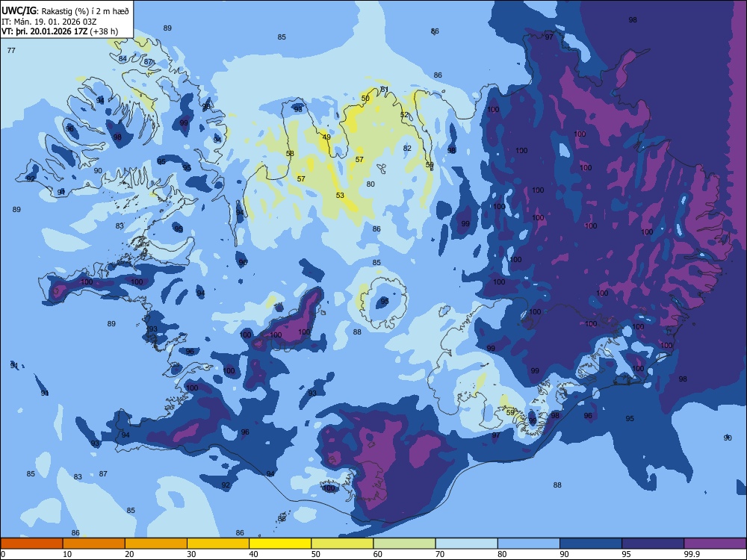Click the map value '53' in the yellow area
747x560 pixels.
[x=340, y=195]
